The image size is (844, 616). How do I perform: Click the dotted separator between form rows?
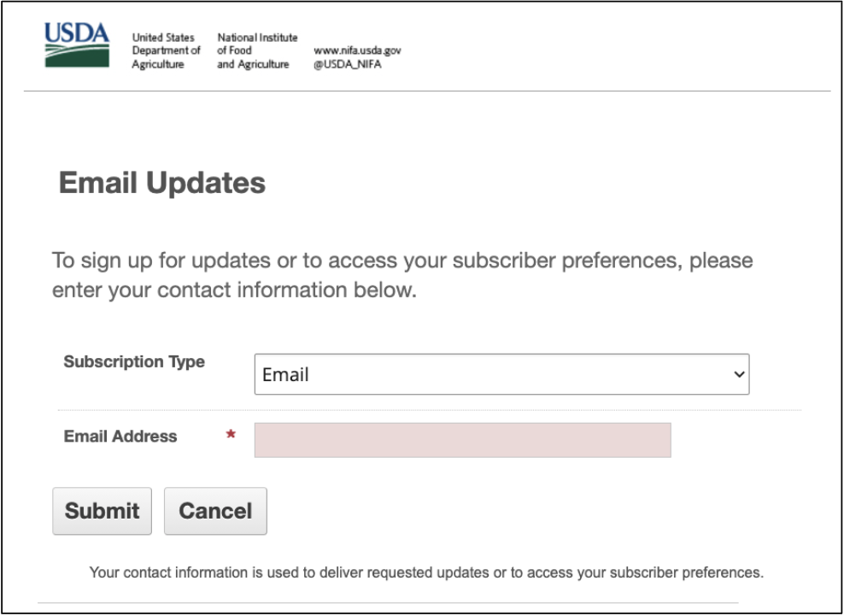427,409
